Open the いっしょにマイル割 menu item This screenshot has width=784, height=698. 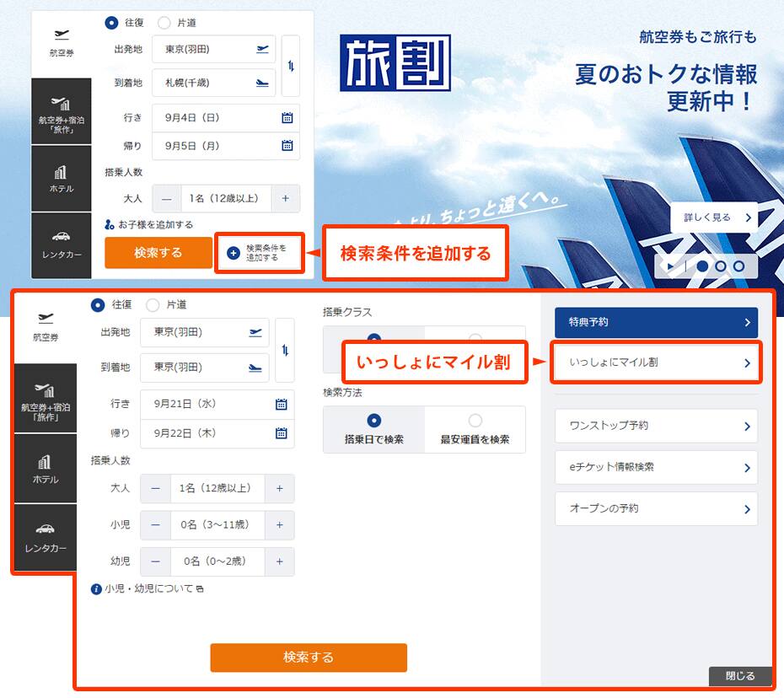(x=656, y=362)
